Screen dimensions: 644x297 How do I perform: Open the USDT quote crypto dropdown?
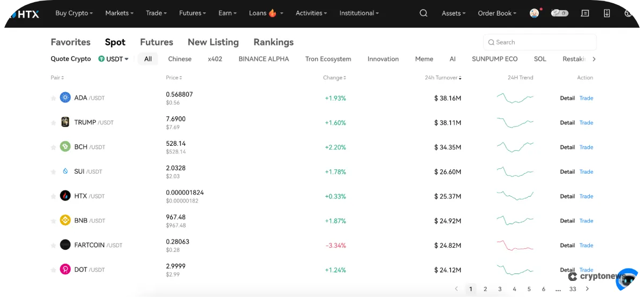[x=113, y=59]
